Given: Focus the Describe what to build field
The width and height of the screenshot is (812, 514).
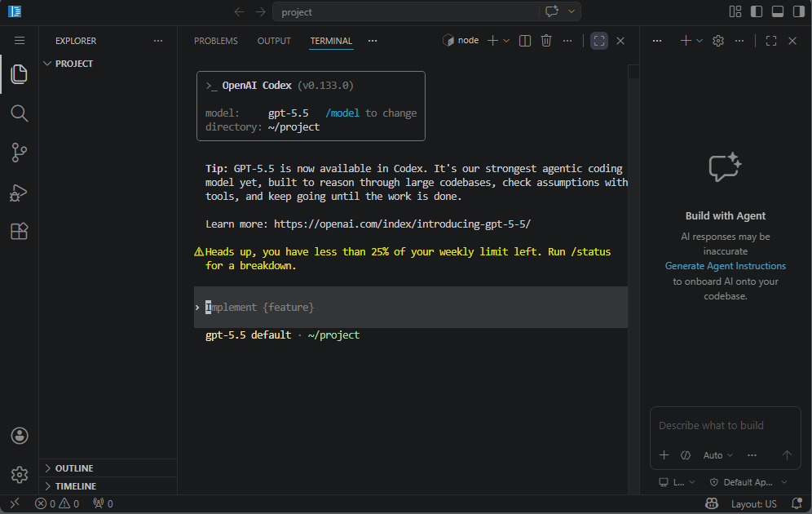Looking at the screenshot, I should (725, 425).
